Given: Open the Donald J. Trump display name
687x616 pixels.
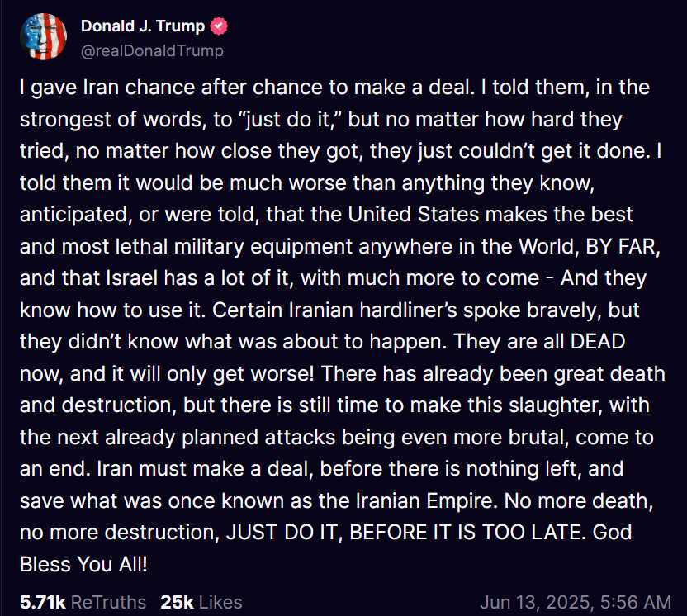Looking at the screenshot, I should coord(143,26).
